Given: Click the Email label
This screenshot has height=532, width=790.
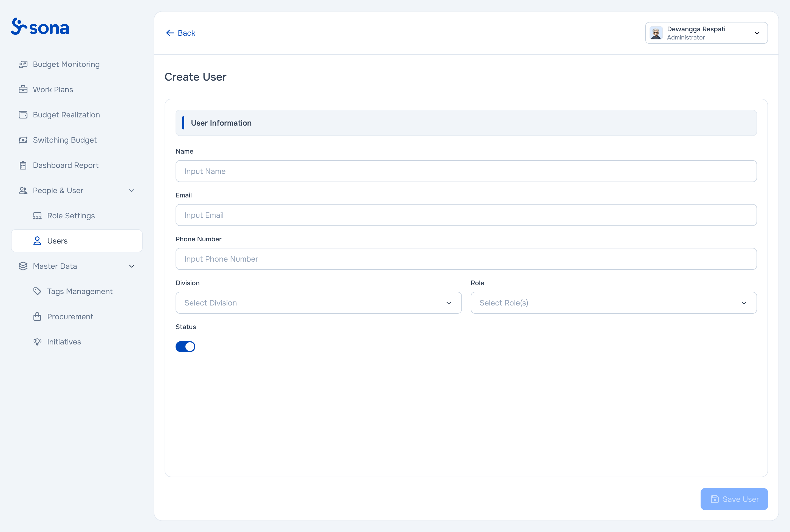Looking at the screenshot, I should coord(184,195).
